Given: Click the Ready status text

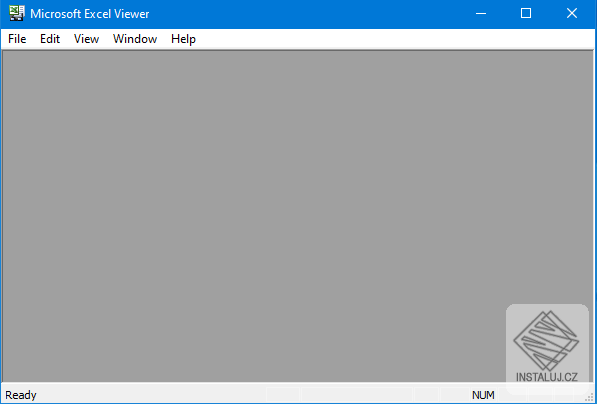Looking at the screenshot, I should tap(21, 395).
